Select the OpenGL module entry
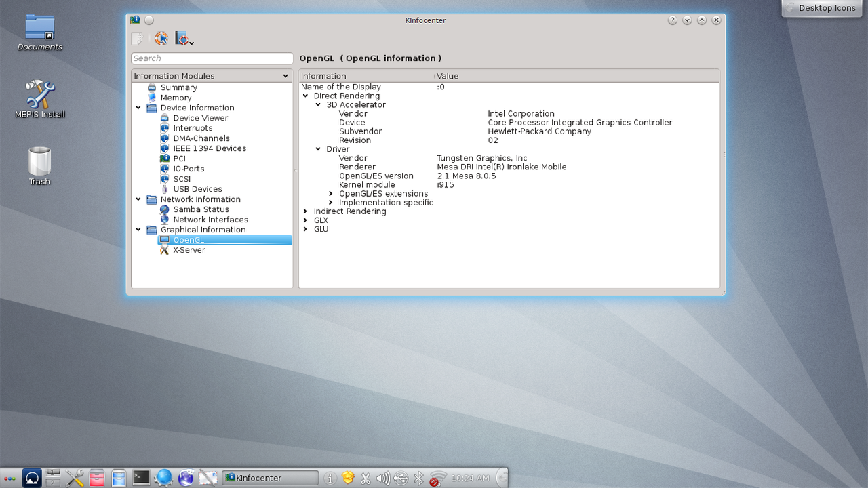The height and width of the screenshot is (488, 868). [224, 240]
